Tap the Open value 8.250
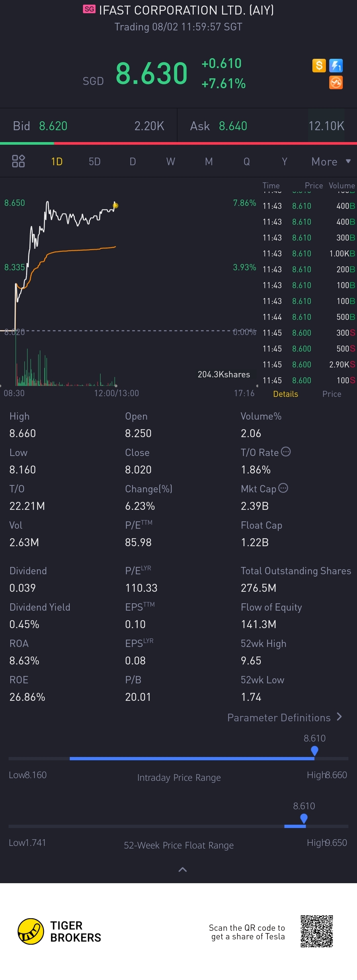 coord(138,433)
